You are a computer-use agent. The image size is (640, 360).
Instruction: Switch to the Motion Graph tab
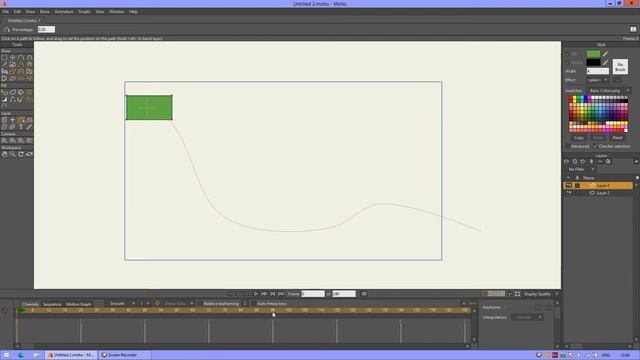[78, 304]
